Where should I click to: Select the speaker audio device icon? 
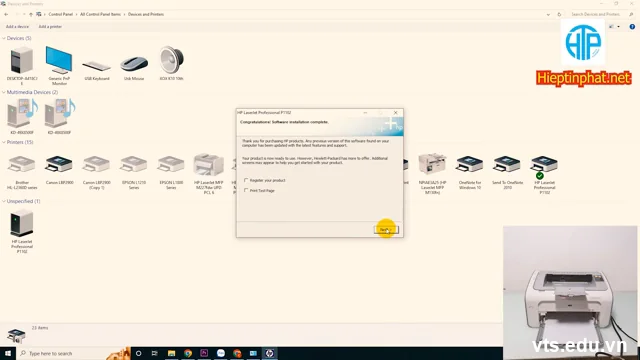pyautogui.click(x=171, y=60)
